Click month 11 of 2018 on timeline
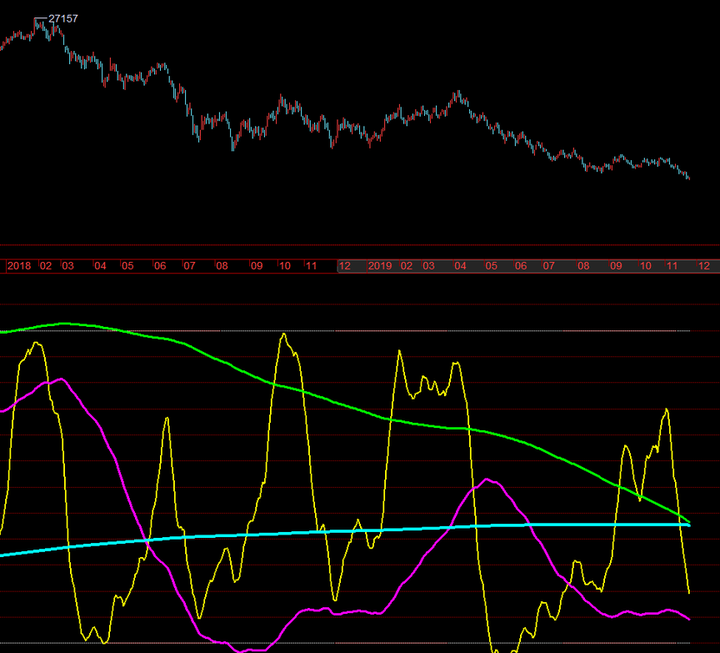The height and width of the screenshot is (653, 720). point(311,266)
